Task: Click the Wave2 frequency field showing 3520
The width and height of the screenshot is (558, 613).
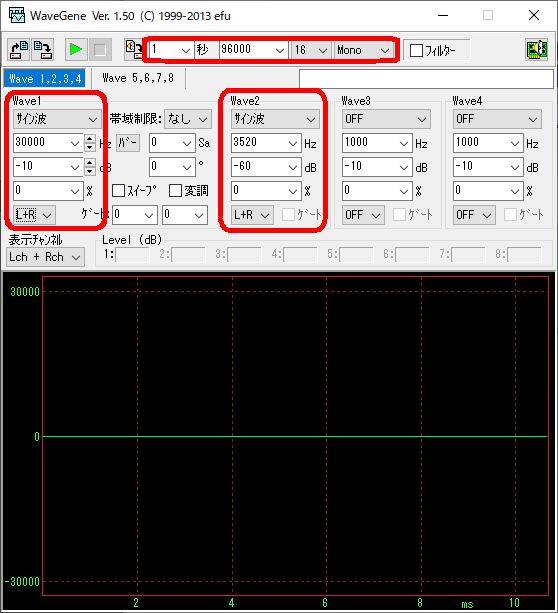Action: [266, 143]
